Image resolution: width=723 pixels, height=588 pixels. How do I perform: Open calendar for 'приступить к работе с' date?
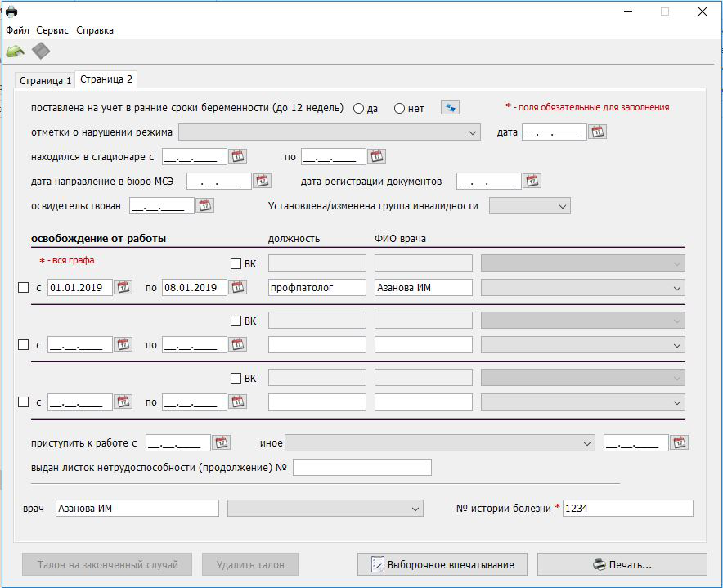pyautogui.click(x=221, y=442)
